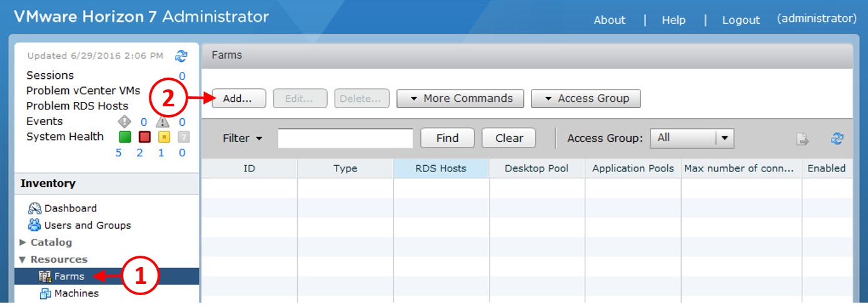
Task: Sort by the Enabled column header
Action: pos(827,168)
